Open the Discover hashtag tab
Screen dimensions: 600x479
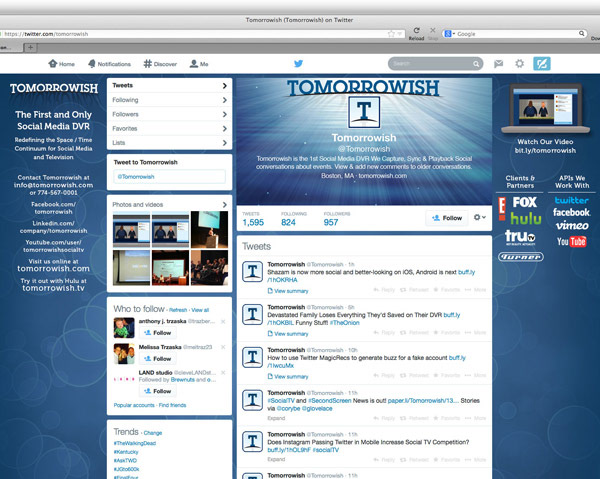pos(160,64)
